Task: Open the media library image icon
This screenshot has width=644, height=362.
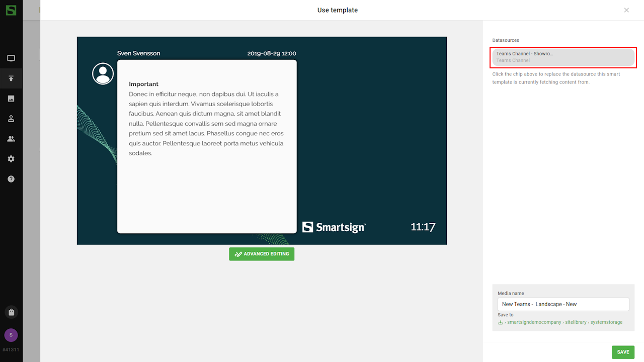Action: [x=11, y=99]
